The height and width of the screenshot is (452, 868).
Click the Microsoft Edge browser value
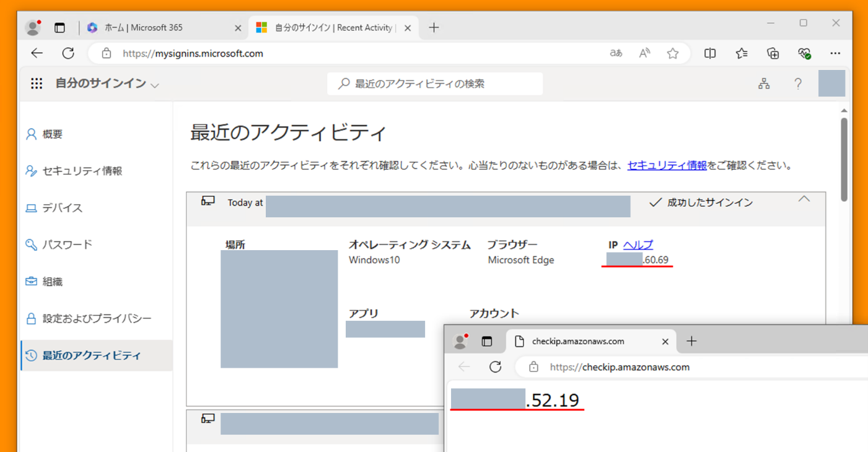pyautogui.click(x=521, y=260)
